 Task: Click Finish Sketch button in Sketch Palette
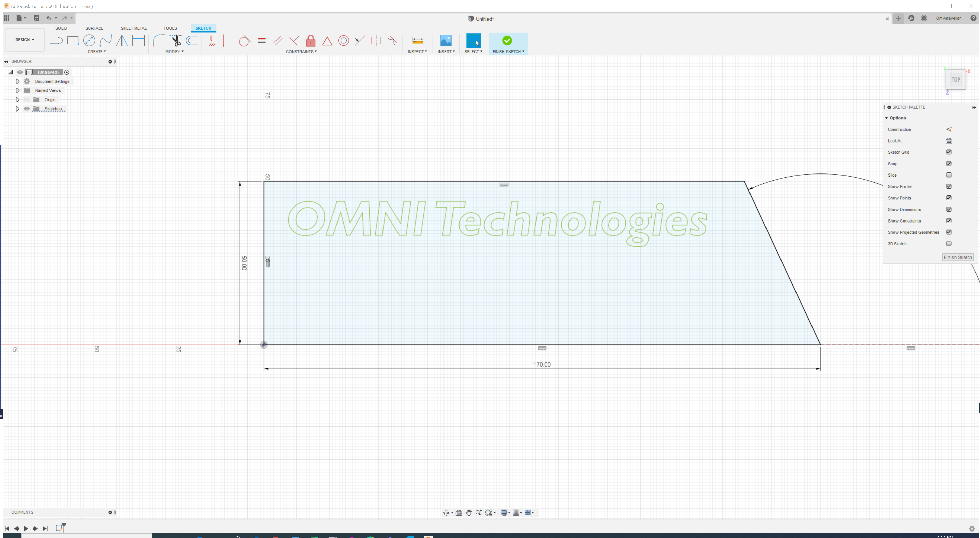[958, 257]
